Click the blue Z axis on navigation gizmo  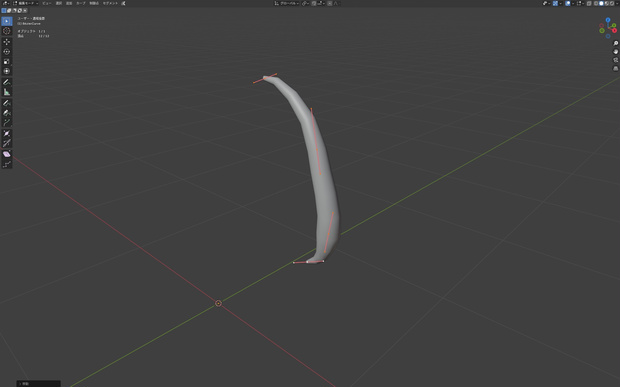coord(608,20)
